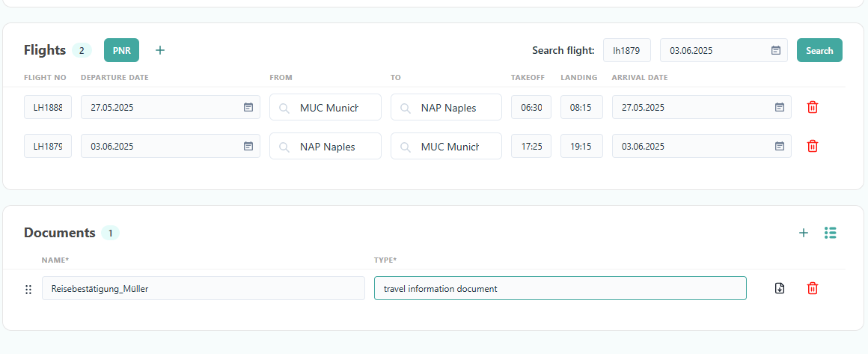Edit the 06:30 takeoff time
The image size is (868, 354).
pos(531,107)
